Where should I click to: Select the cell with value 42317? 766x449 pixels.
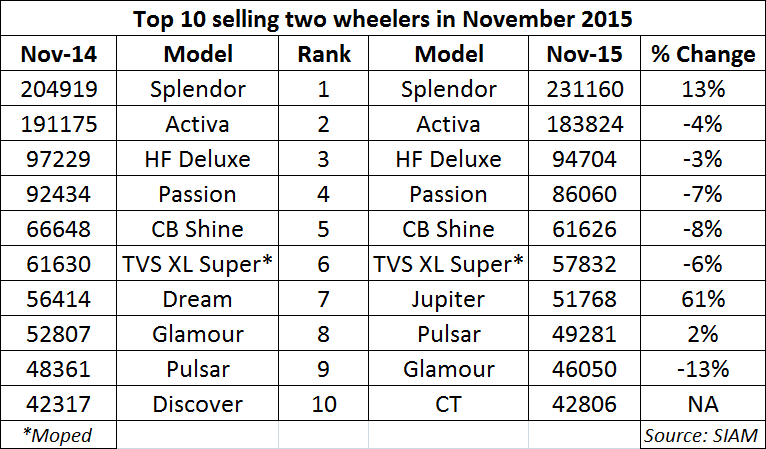(58, 404)
